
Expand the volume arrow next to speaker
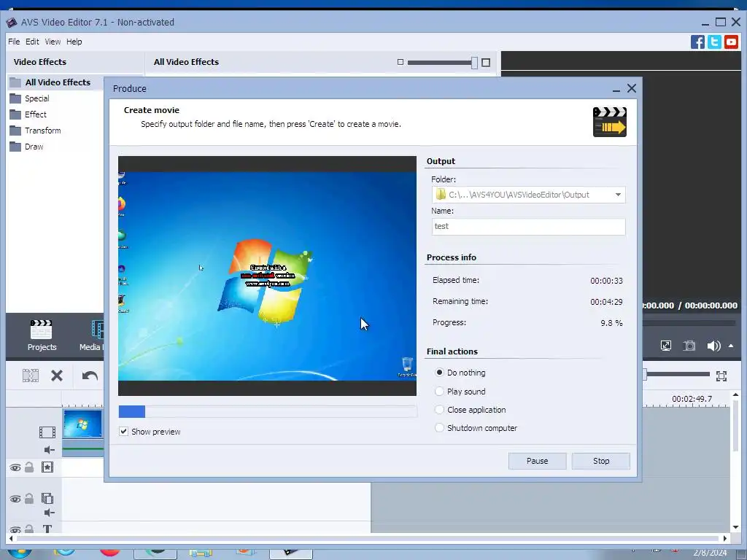(731, 346)
